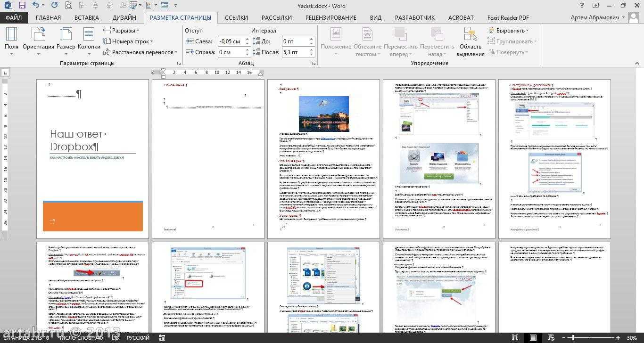Open the Расстановка переносов hyphenation menu

tap(140, 52)
